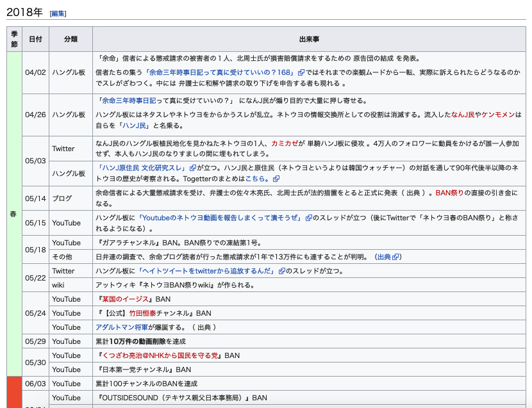Open the 出典 link in the 05/18 その他 row
The image size is (532, 408).
384,257
